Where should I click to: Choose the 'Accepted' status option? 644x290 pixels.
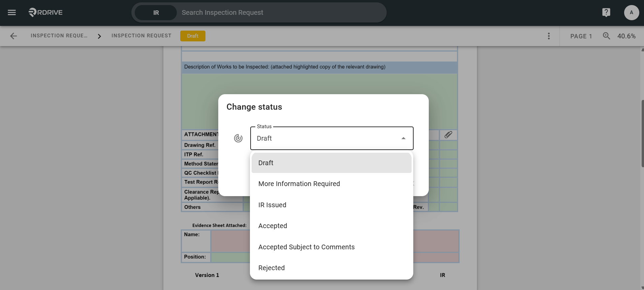click(x=331, y=226)
